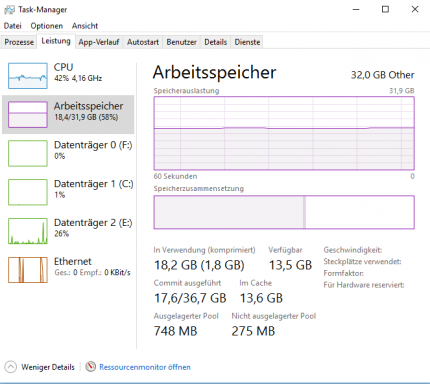Switch to the Autostart tab

click(143, 42)
